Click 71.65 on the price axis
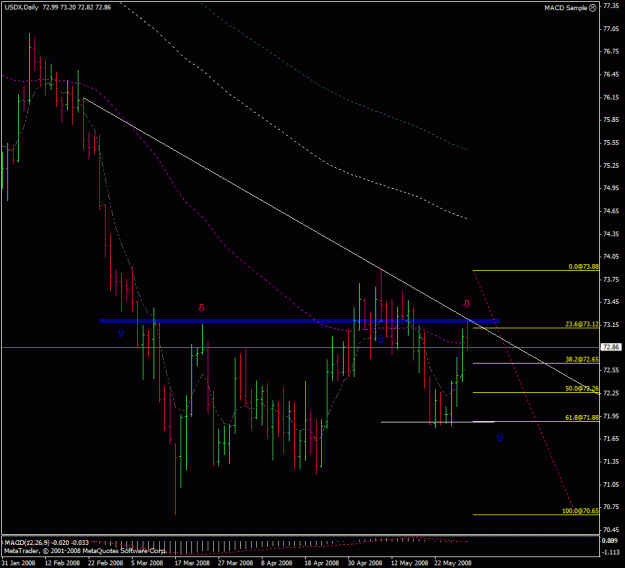The image size is (625, 568). click(x=611, y=438)
